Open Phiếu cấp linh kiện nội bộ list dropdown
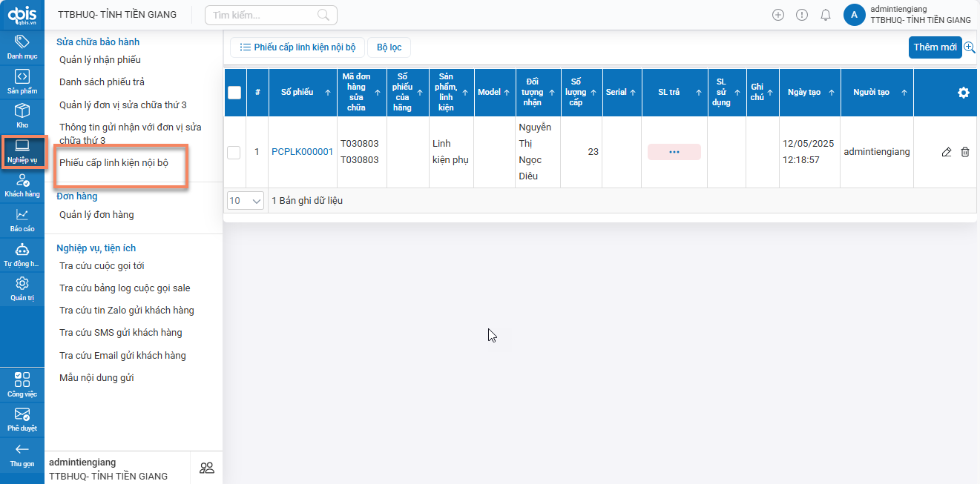The width and height of the screenshot is (980, 484). pos(297,47)
